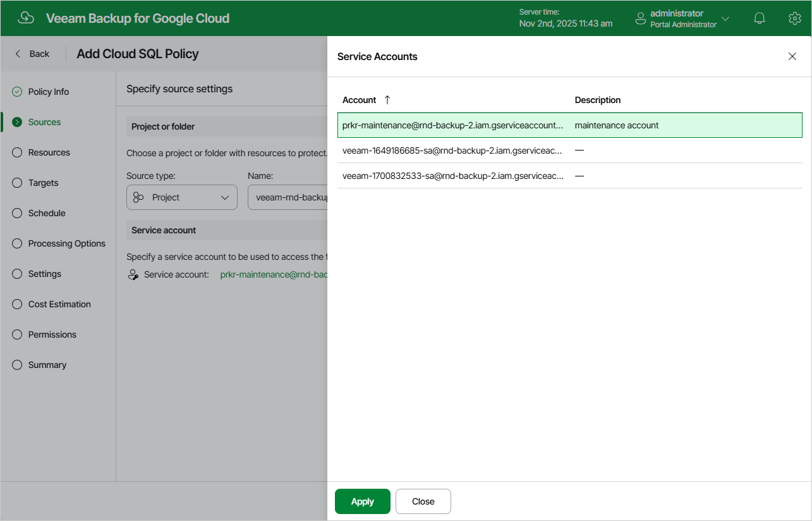812x521 pixels.
Task: Select the veeam-1649186685-sa account row
Action: pyautogui.click(x=569, y=150)
